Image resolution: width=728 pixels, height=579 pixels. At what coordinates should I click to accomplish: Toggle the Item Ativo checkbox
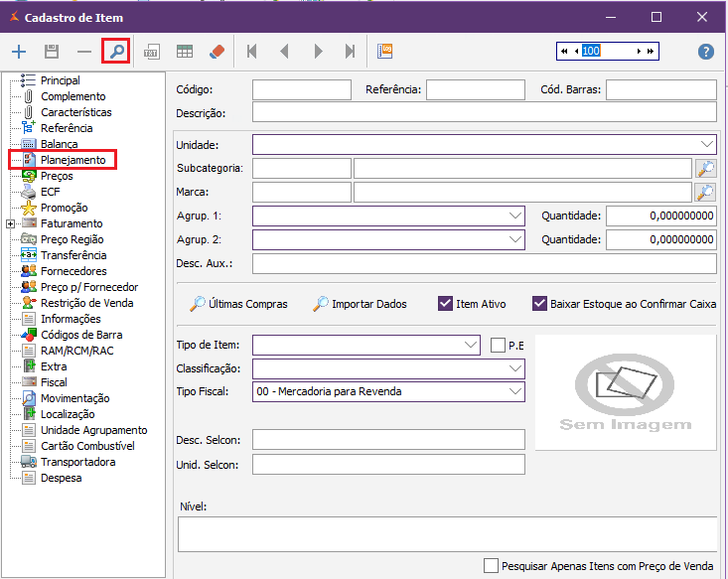click(445, 304)
